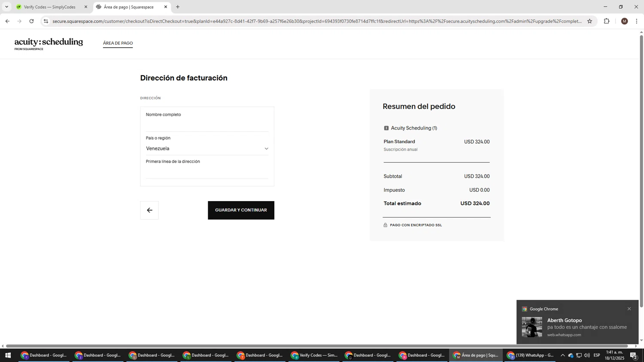
Task: Close the Verify Codes — SimplyCodes tab
Action: 86,7
